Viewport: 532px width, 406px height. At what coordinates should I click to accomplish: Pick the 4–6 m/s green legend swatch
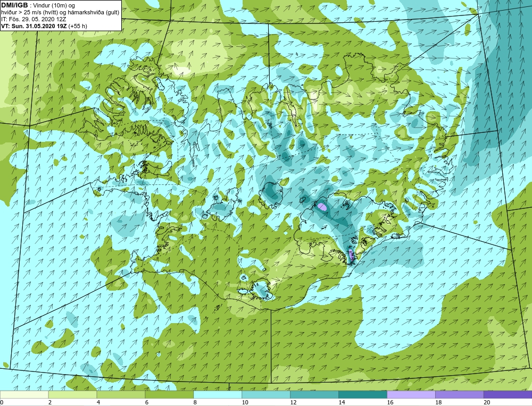(x=121, y=395)
